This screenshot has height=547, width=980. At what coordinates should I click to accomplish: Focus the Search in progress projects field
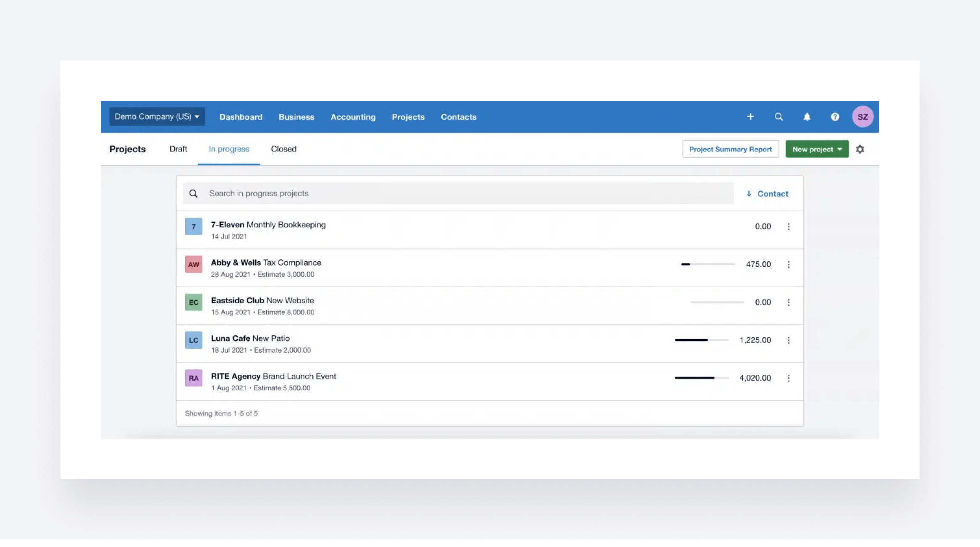click(x=462, y=194)
